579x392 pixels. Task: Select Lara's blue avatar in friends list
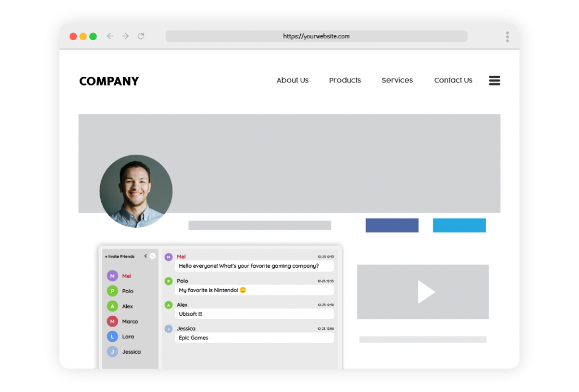pyautogui.click(x=113, y=337)
